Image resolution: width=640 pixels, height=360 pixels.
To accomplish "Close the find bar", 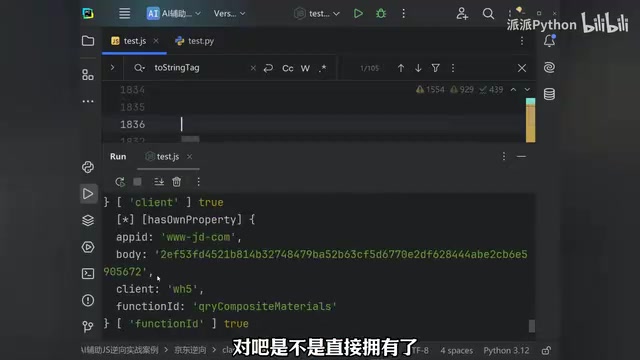I will pyautogui.click(x=522, y=68).
